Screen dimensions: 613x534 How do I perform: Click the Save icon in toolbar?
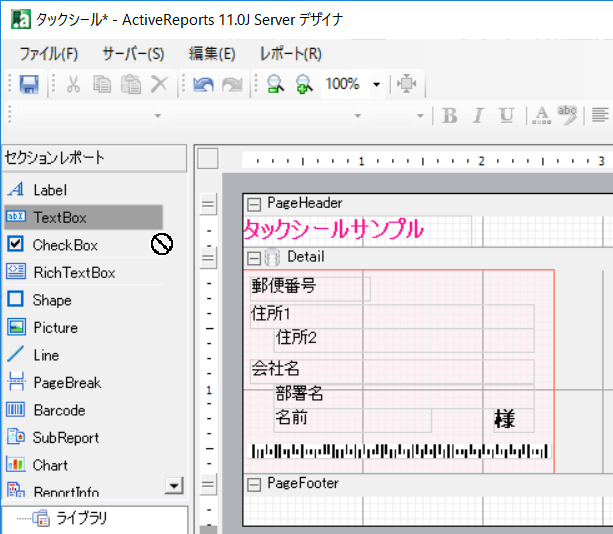click(x=29, y=85)
